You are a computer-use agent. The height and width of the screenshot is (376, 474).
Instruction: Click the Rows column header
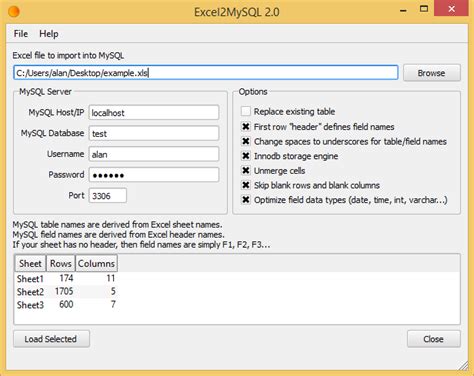61,263
